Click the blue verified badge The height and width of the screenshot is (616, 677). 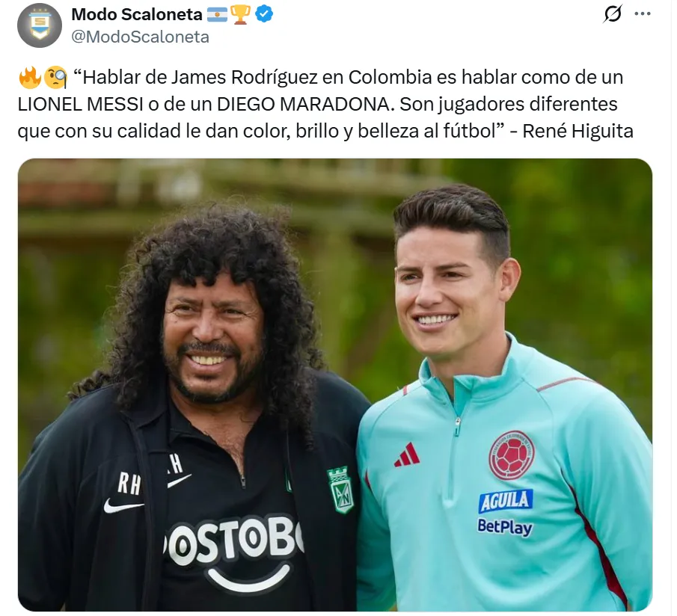pos(264,14)
